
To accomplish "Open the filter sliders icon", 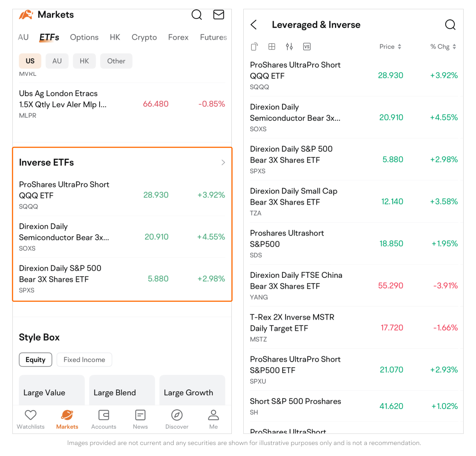I will (289, 47).
